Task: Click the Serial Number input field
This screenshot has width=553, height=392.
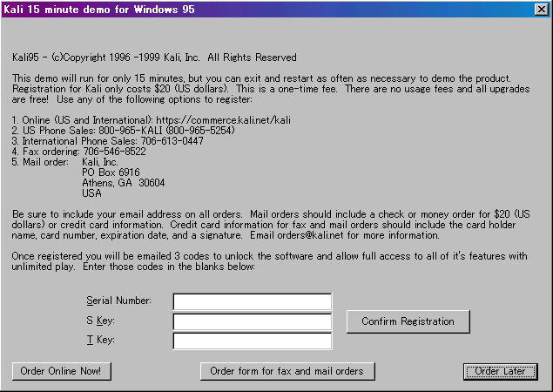Action: tap(253, 301)
